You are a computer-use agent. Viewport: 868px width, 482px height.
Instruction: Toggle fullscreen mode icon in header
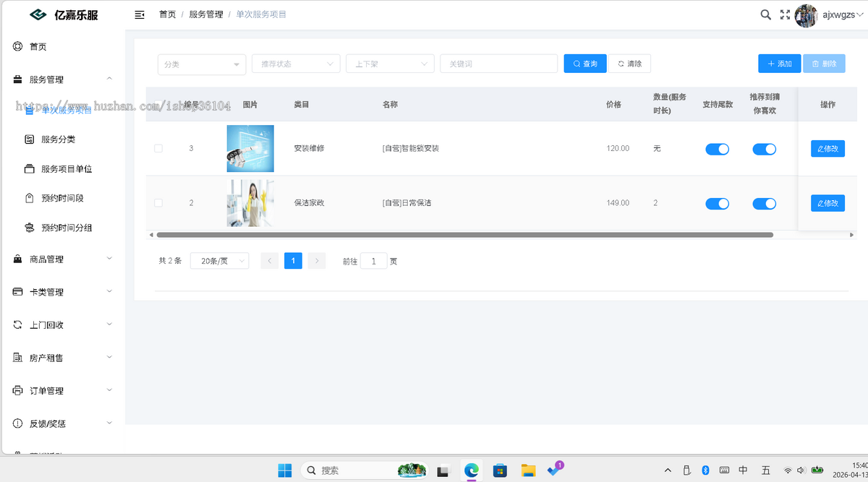click(x=785, y=14)
